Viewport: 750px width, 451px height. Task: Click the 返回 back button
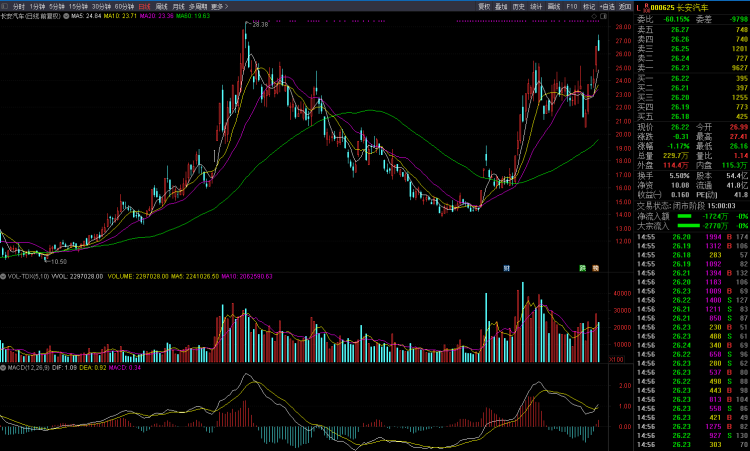[x=626, y=6]
